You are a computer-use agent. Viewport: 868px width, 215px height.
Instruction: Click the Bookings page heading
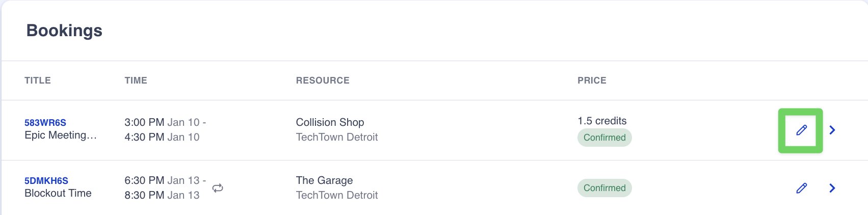(x=64, y=31)
